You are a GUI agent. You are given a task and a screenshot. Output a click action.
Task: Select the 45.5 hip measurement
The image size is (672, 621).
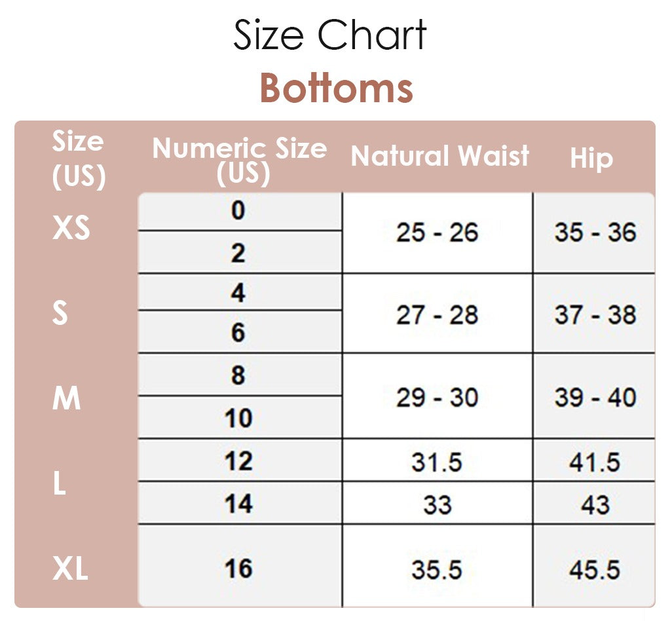[595, 569]
